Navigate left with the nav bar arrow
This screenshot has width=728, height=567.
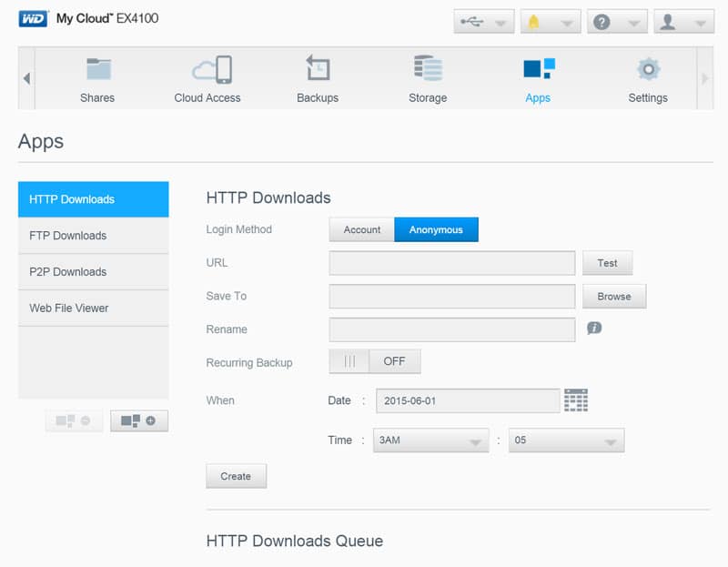[x=27, y=78]
